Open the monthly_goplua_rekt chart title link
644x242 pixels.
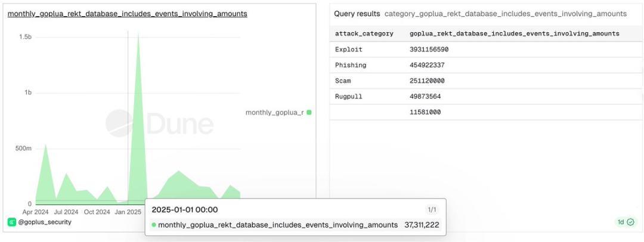pos(127,13)
